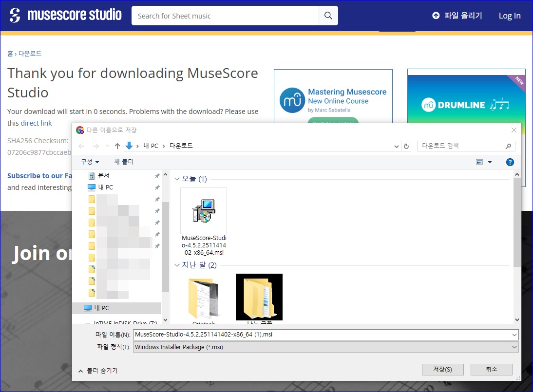The width and height of the screenshot is (533, 392).
Task: Click 내 PC in the address path
Action: [x=151, y=146]
